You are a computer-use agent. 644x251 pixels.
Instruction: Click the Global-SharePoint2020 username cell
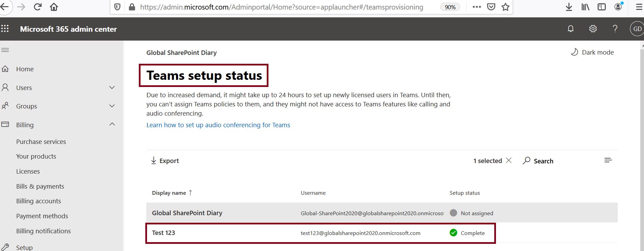coord(372,213)
